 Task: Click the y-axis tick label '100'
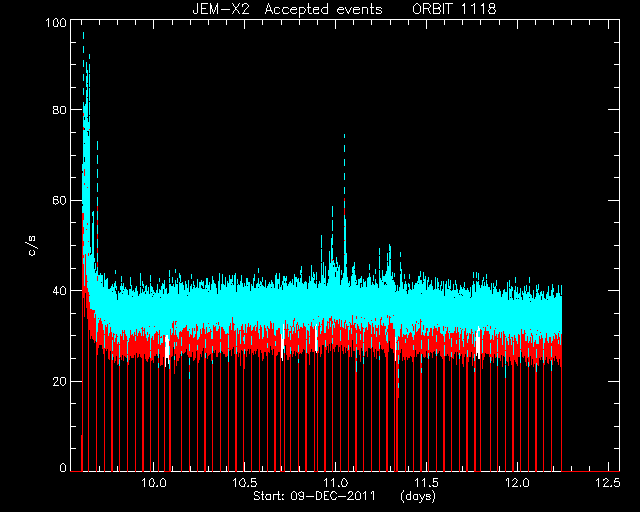click(x=56, y=22)
